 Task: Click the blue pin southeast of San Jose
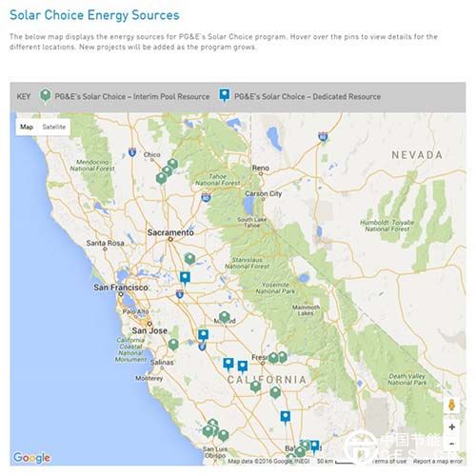203,336
